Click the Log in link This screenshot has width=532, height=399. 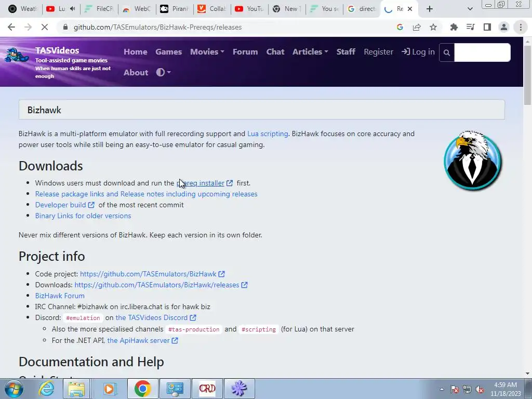418,52
